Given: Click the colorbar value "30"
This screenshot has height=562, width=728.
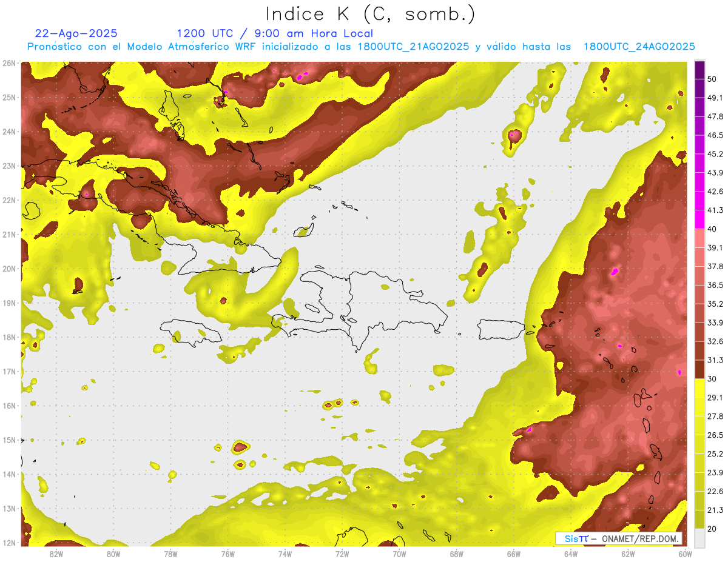Looking at the screenshot, I should (x=712, y=379).
